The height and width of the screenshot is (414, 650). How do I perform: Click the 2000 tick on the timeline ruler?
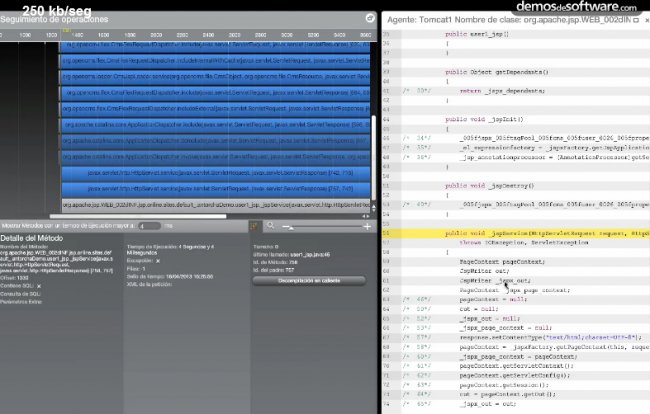156,35
